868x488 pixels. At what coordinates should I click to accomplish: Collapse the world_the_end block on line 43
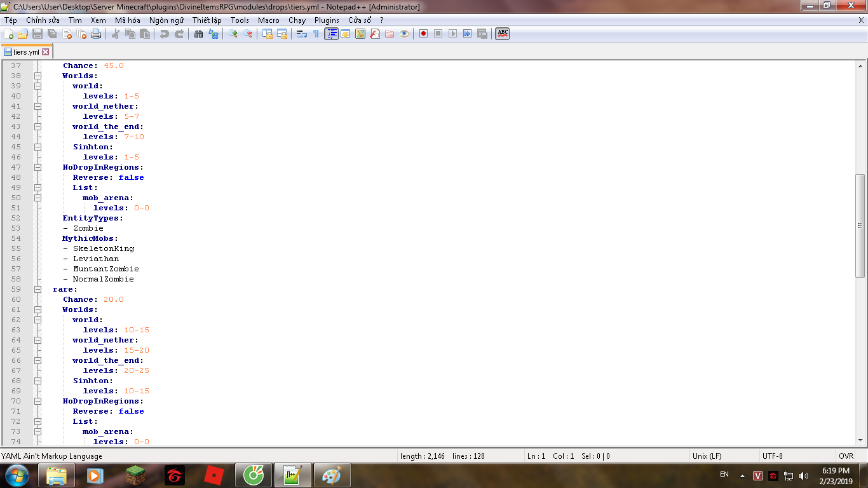point(37,126)
